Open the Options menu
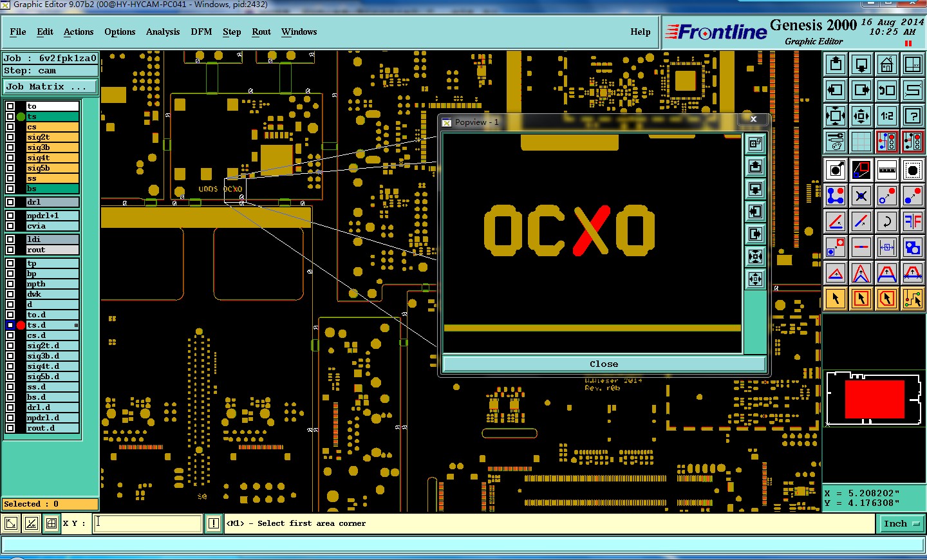Image resolution: width=927 pixels, height=560 pixels. coord(120,32)
